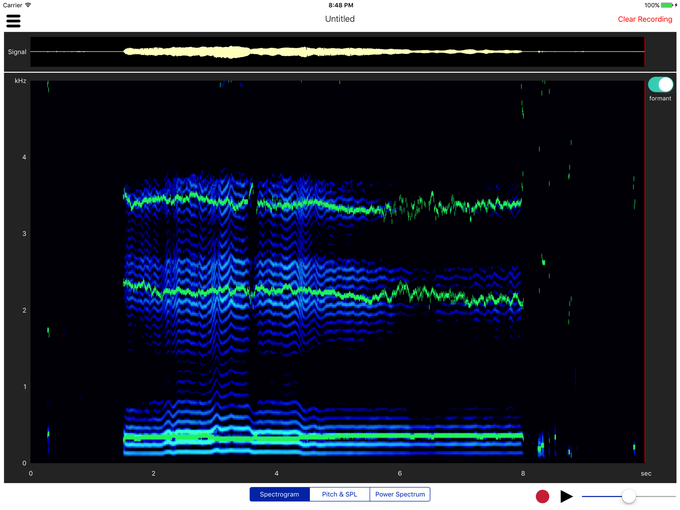
Task: Switch to the Pitch & SPL tab
Action: pyautogui.click(x=339, y=494)
